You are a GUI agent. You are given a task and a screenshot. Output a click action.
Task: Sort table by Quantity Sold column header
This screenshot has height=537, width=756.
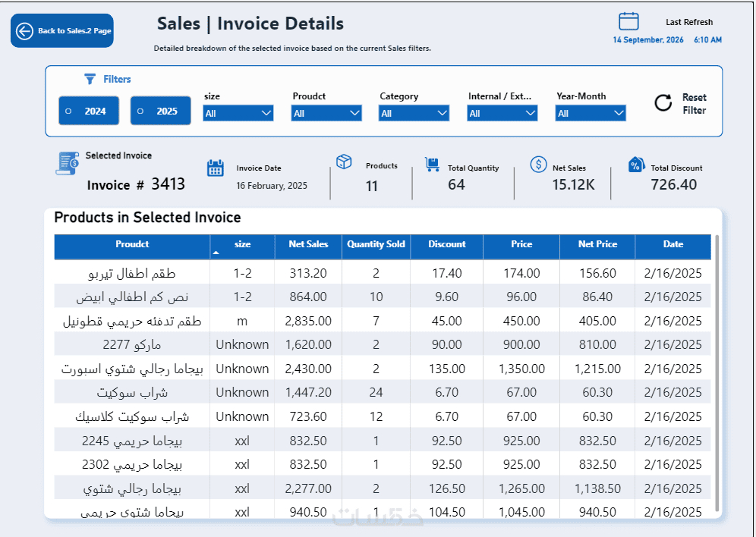[376, 244]
